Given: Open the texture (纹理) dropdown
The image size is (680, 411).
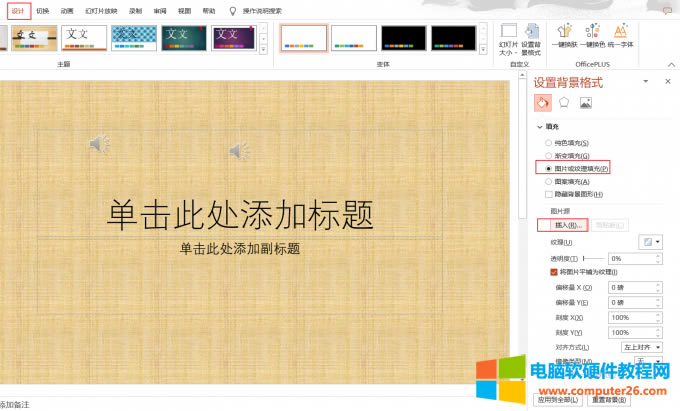Looking at the screenshot, I should 649,242.
